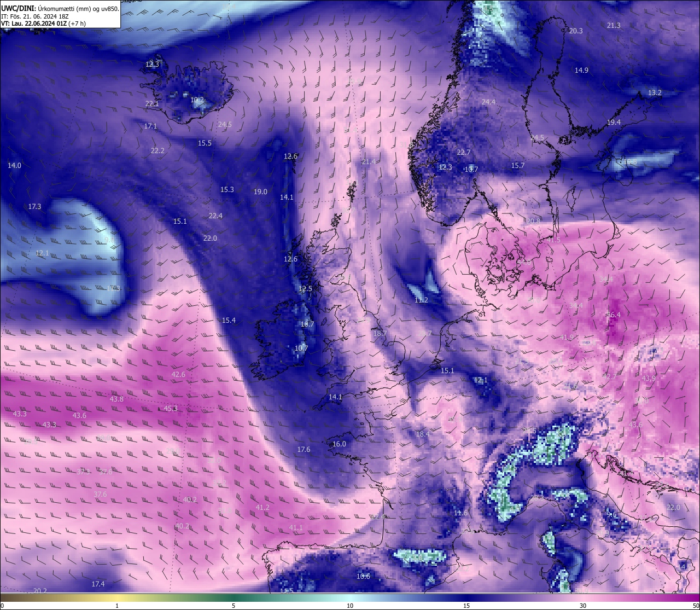
Task: Click the 17.6 map value
Action: click(304, 449)
